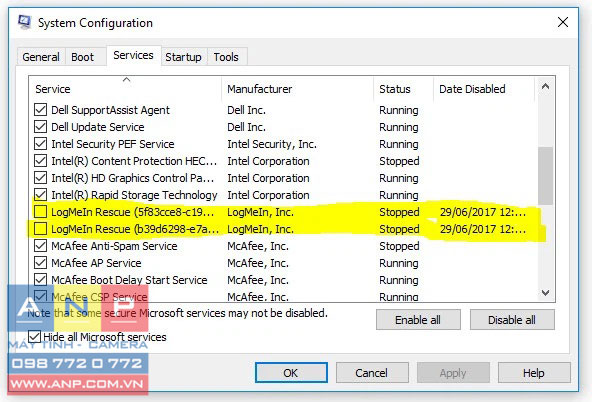Click Stopped status of Intel Content Protection

click(399, 161)
